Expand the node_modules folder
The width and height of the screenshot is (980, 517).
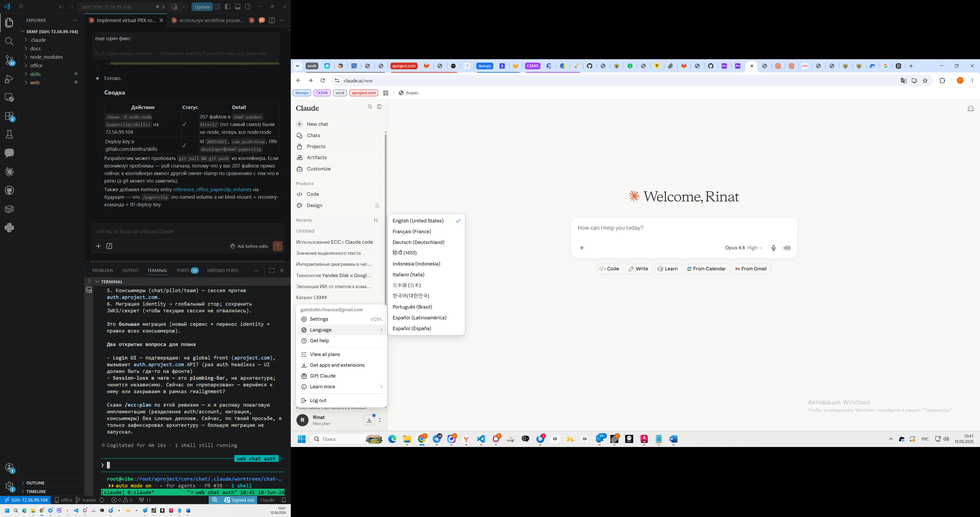(46, 57)
